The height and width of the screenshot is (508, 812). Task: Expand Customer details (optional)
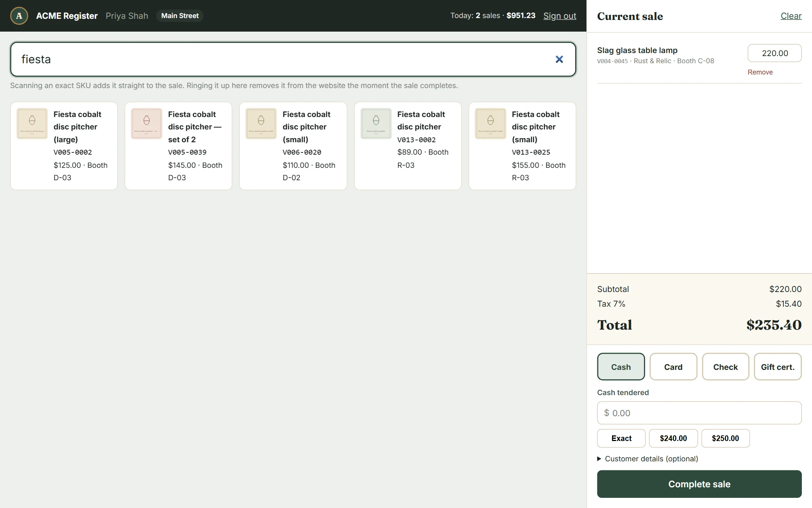tap(648, 459)
